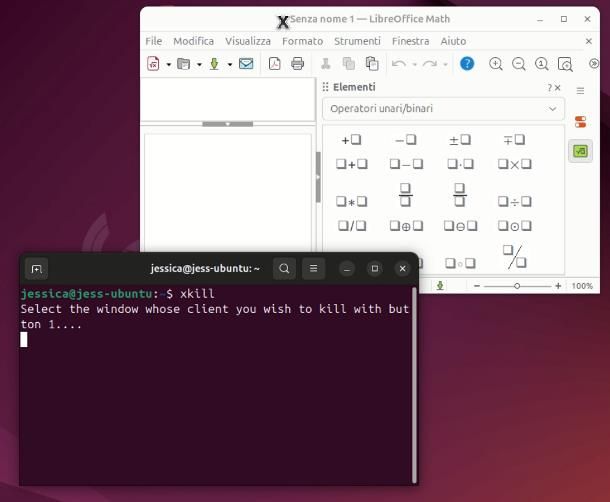Open the Modifica menu
This screenshot has width=610, height=502.
coord(193,41)
